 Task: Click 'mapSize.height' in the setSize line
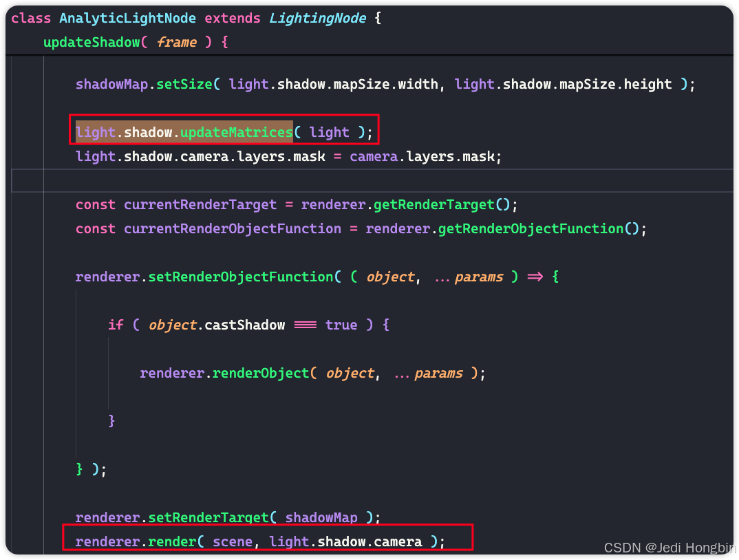(x=616, y=85)
